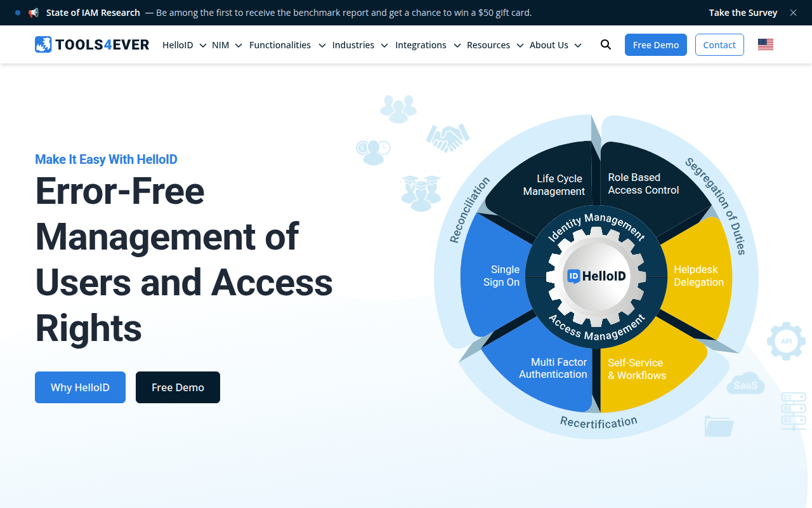Click the group of people icon
The image size is (812, 508).
[x=398, y=109]
